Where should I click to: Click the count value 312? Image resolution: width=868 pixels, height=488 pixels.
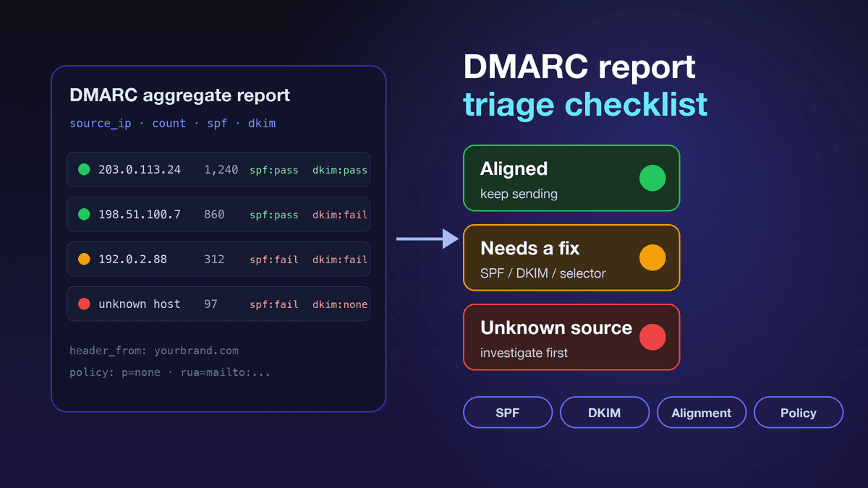point(214,259)
